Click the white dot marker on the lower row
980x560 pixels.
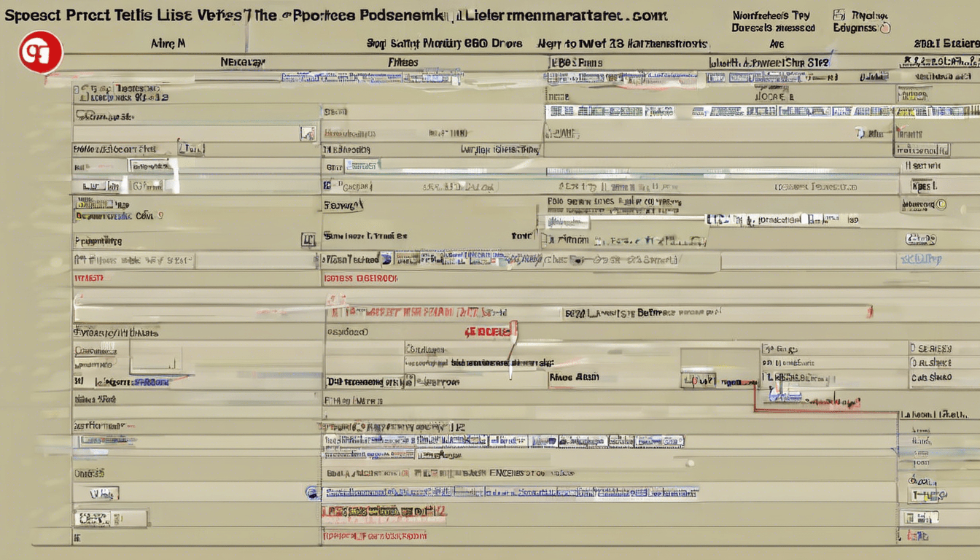(689, 462)
